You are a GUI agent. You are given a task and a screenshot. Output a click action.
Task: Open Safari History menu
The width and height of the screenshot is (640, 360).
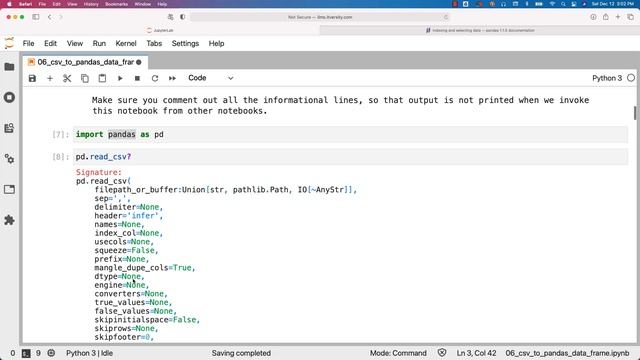coord(91,4)
